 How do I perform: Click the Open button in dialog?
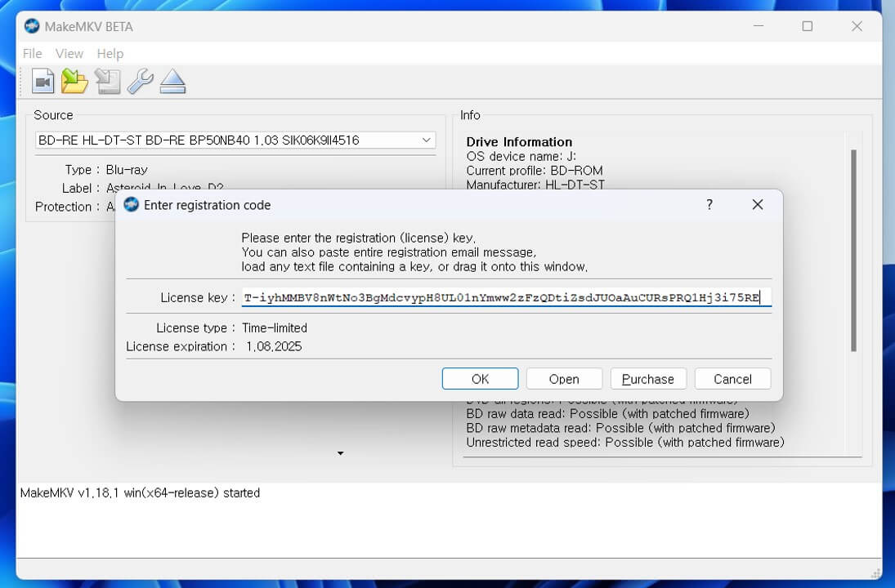(x=564, y=379)
